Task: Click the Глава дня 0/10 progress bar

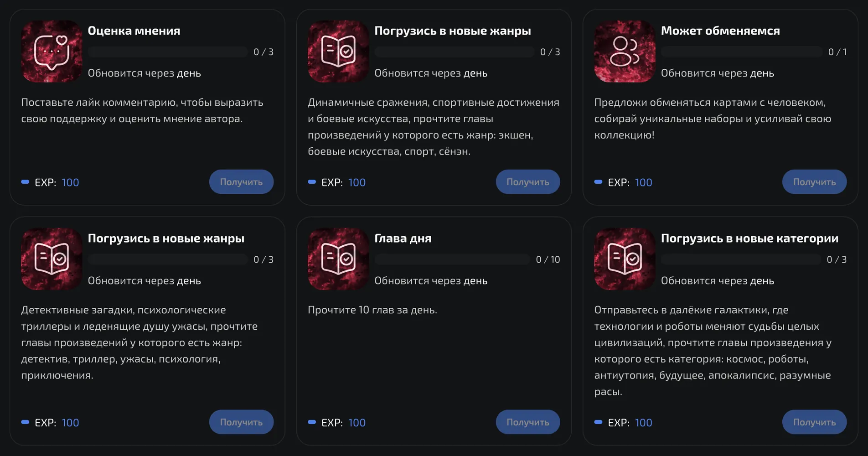Action: (452, 259)
